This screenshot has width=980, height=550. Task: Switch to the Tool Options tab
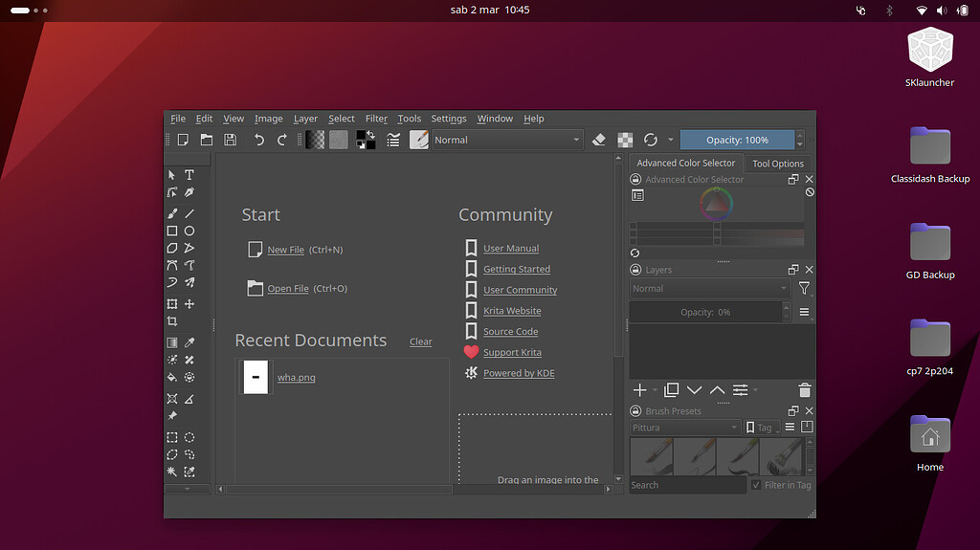777,164
